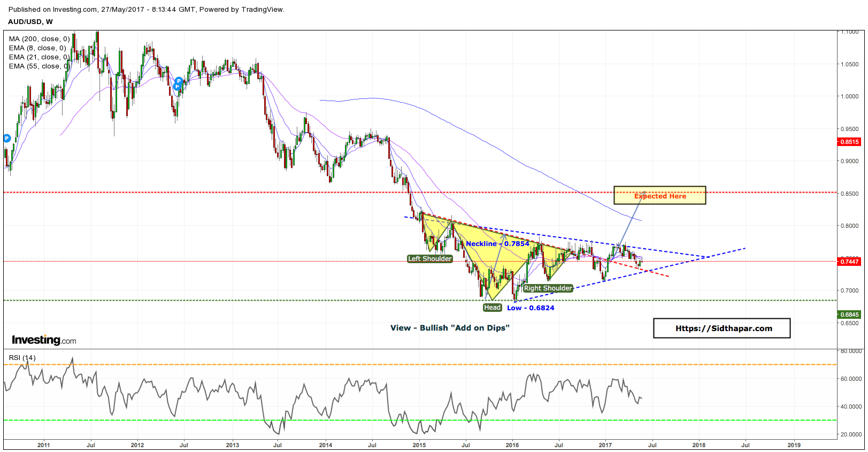
Task: Click the red 0.7447 current price tag
Action: pyautogui.click(x=849, y=262)
